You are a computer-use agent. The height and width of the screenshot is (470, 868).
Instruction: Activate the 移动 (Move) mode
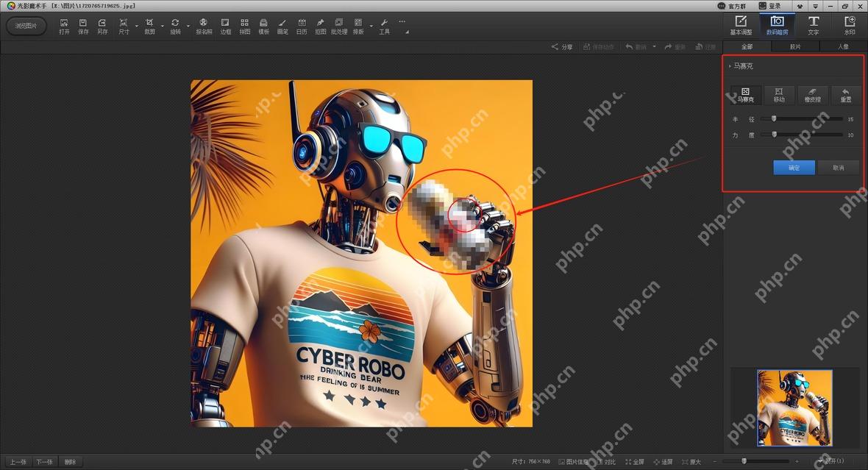[x=779, y=95]
